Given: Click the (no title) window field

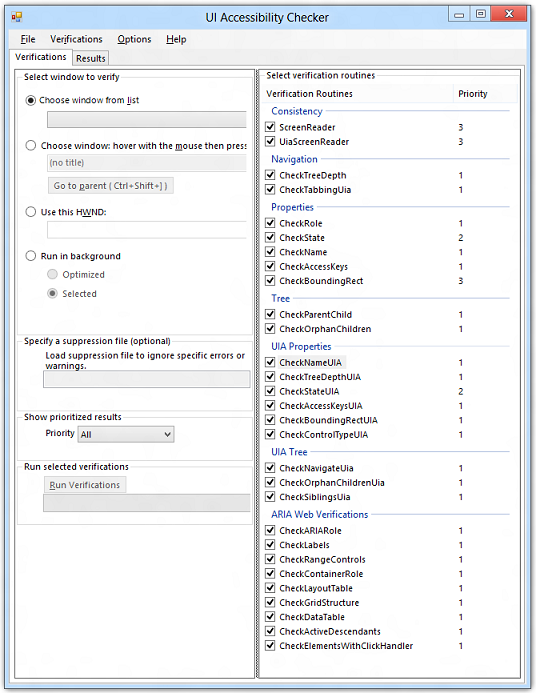Looking at the screenshot, I should pyautogui.click(x=147, y=163).
